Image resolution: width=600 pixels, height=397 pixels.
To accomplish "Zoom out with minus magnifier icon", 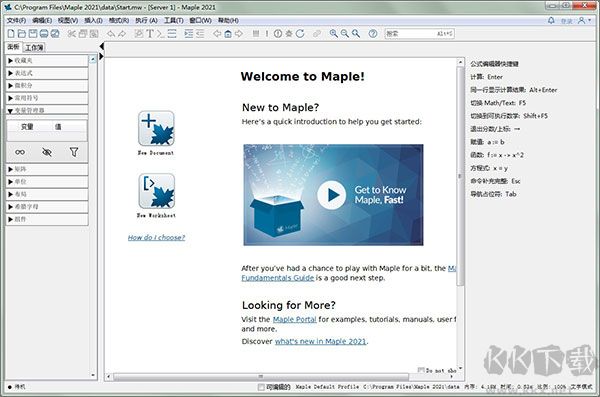I will click(345, 34).
